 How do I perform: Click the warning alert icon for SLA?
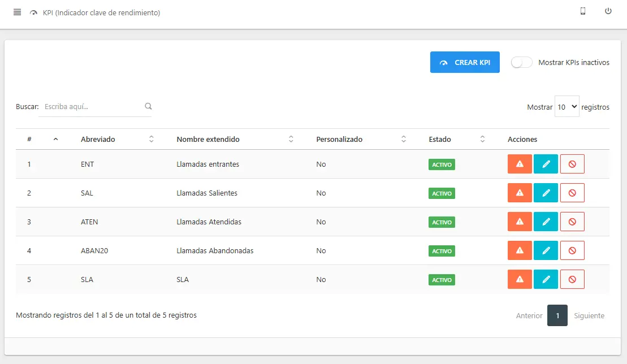(x=520, y=279)
